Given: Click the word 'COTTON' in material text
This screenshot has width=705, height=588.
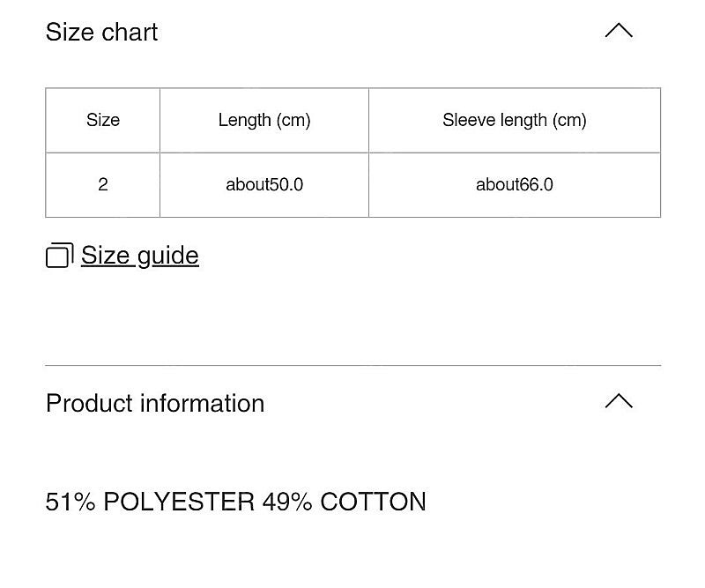Looking at the screenshot, I should pos(373,502).
